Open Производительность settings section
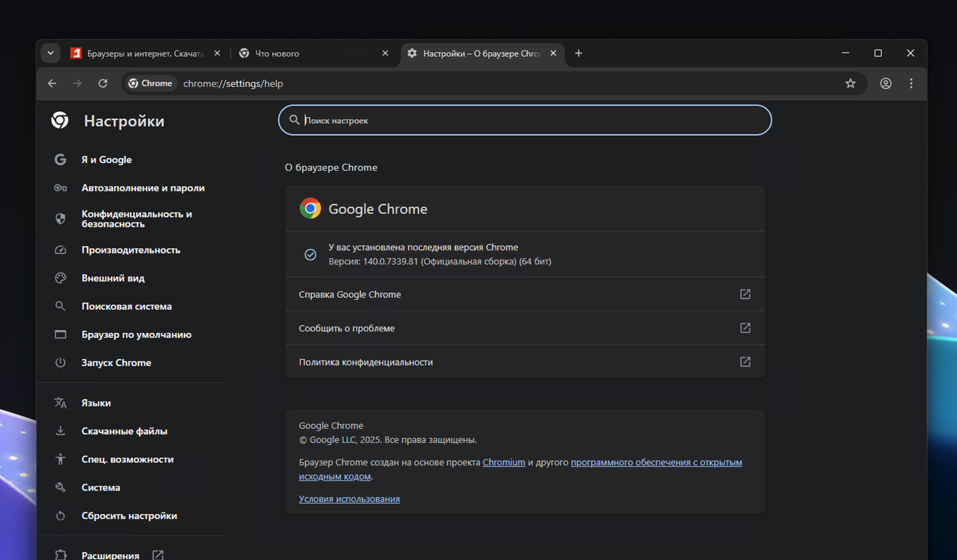Screen dimensions: 957x560 tap(131, 250)
